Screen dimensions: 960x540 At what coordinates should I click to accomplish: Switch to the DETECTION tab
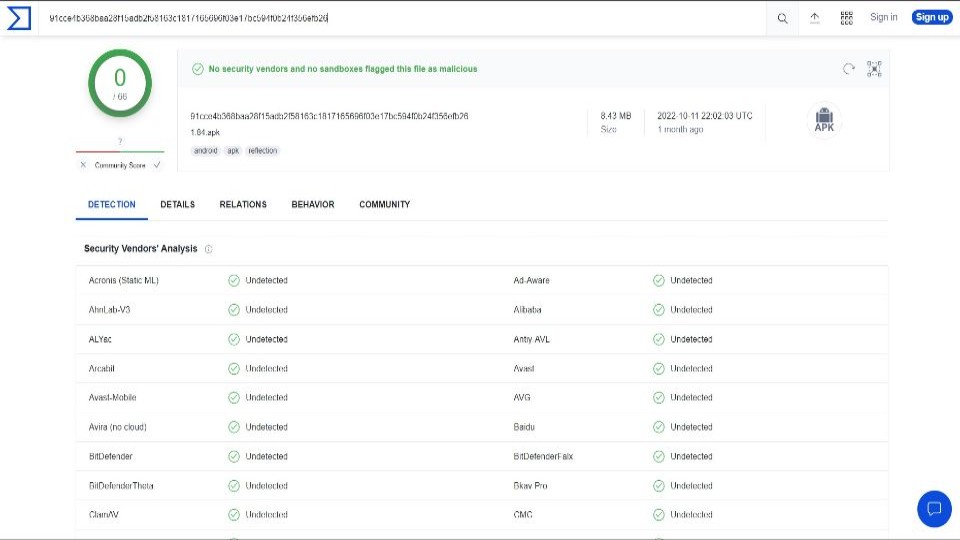(x=111, y=204)
